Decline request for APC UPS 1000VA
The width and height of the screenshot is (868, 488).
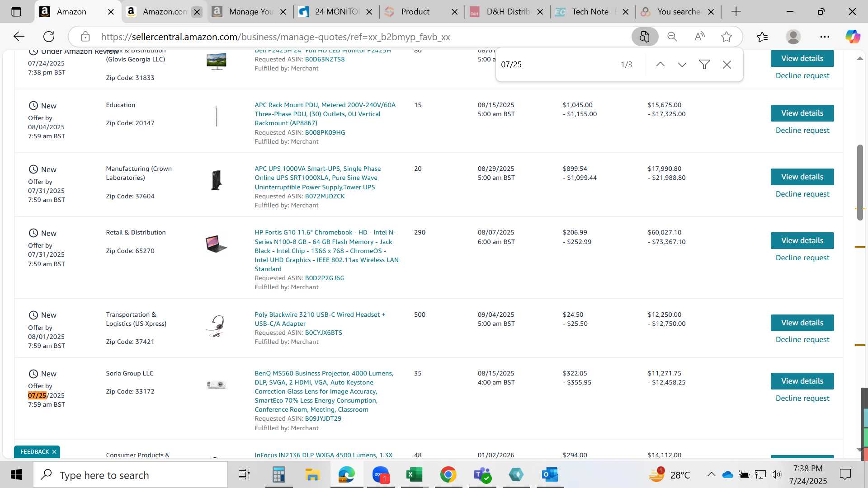point(802,194)
